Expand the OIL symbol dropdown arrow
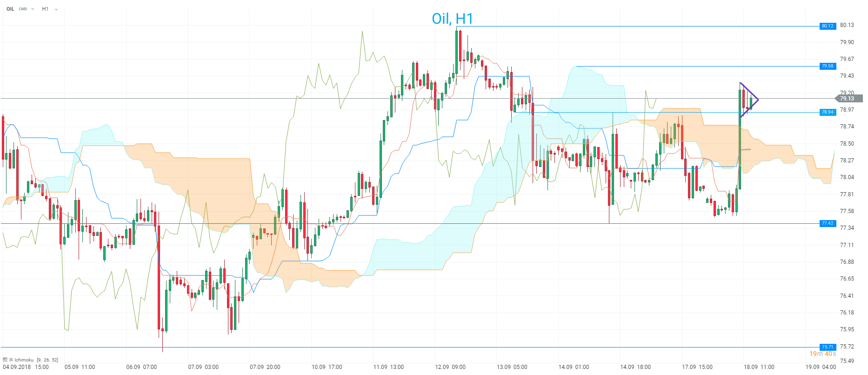This screenshot has height=375, width=868. 33,9
